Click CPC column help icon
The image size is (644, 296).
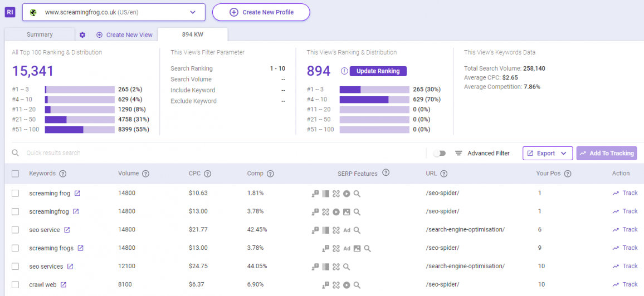coord(207,174)
